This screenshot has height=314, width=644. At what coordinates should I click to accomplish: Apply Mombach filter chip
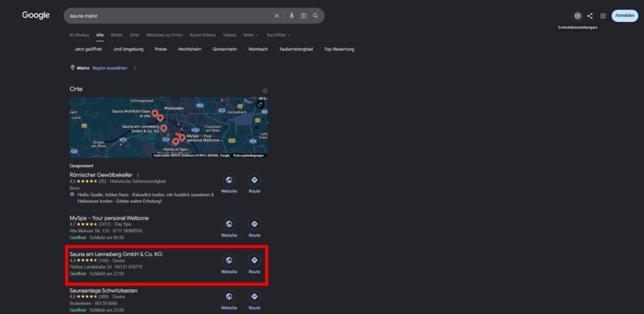[258, 49]
